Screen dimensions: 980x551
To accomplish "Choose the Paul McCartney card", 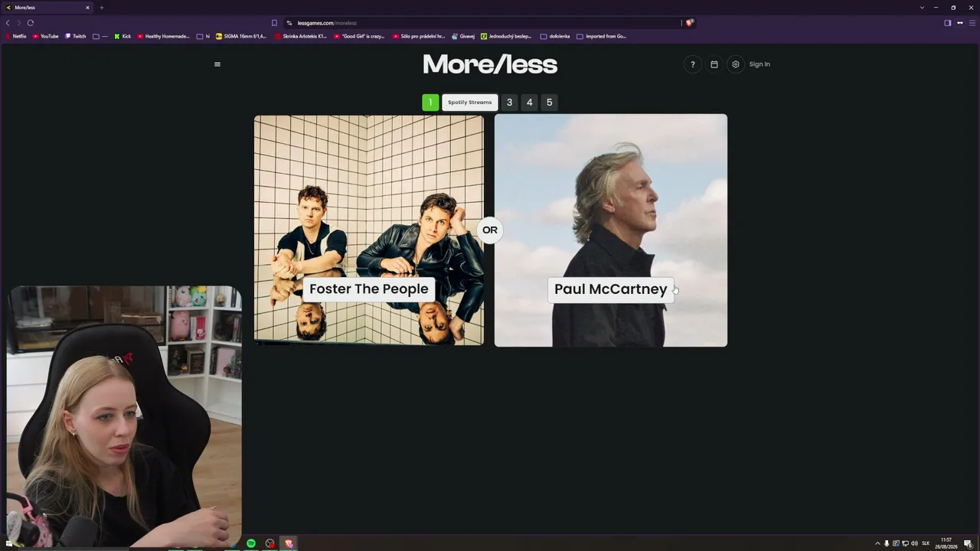I will 611,230.
